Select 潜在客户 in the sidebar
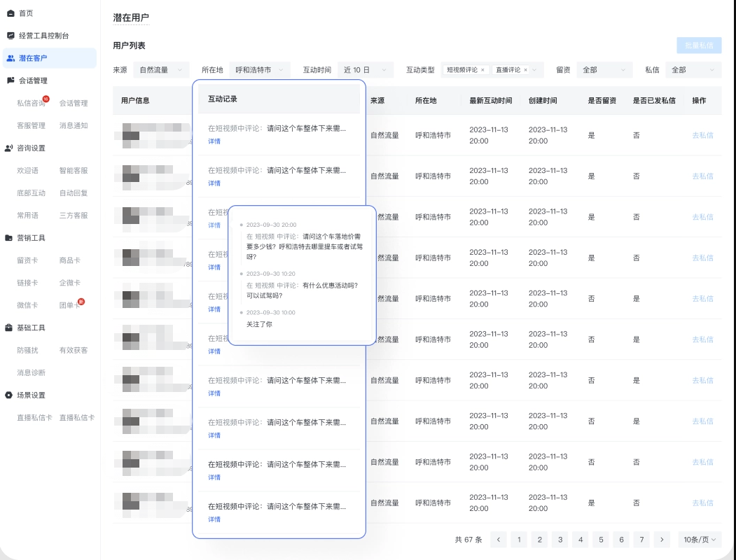 pos(50,58)
